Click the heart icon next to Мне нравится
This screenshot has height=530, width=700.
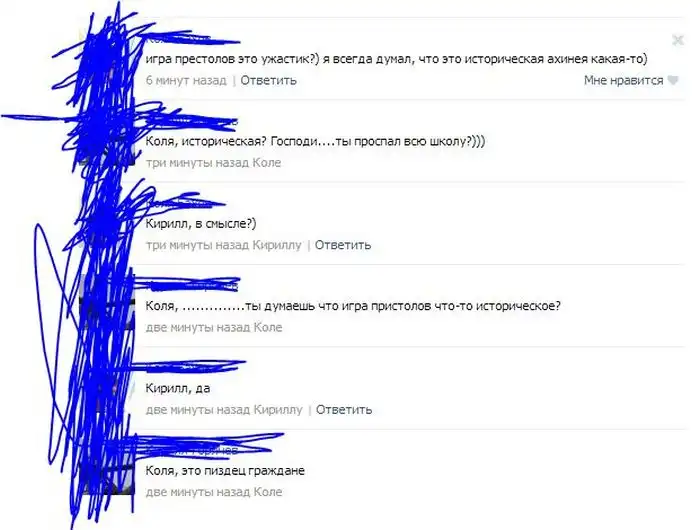point(673,81)
